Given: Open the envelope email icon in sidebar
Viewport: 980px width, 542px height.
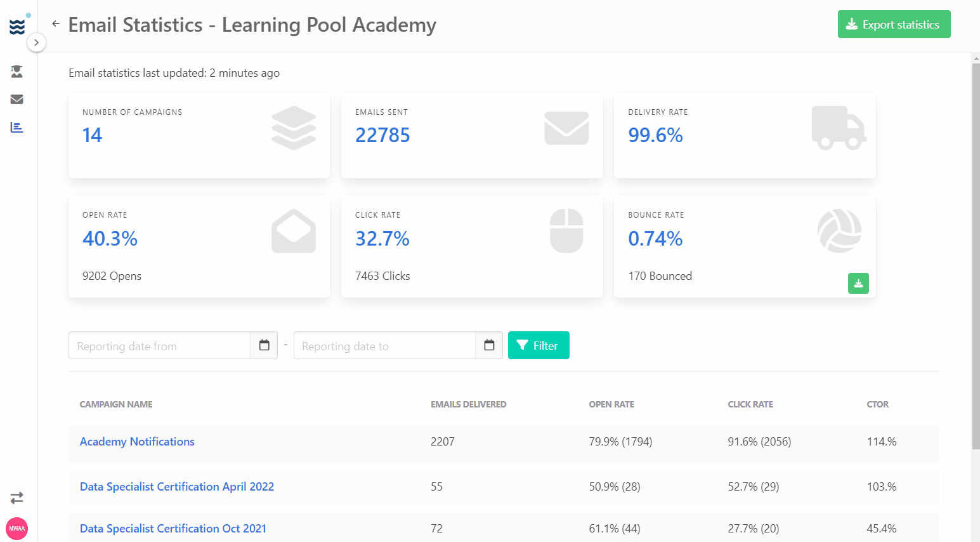Looking at the screenshot, I should (x=17, y=99).
